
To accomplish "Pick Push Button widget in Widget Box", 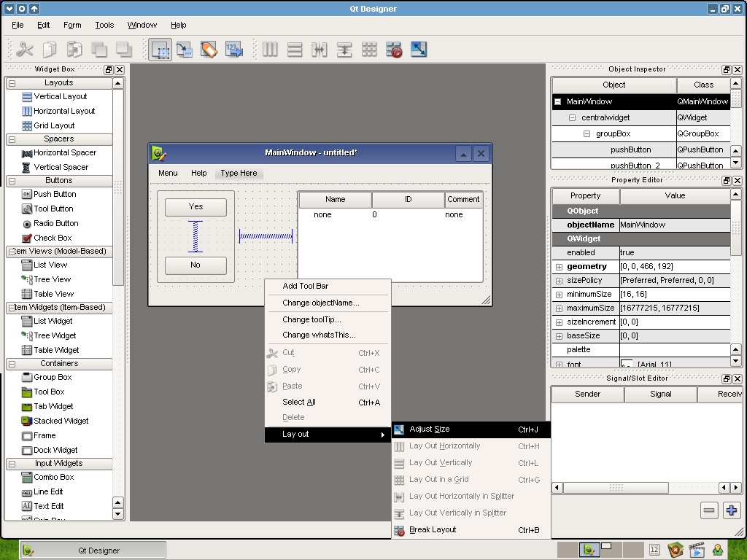I will 49,194.
